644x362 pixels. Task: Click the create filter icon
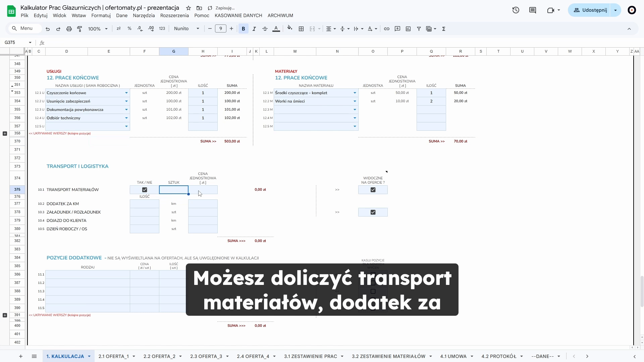[x=419, y=29]
